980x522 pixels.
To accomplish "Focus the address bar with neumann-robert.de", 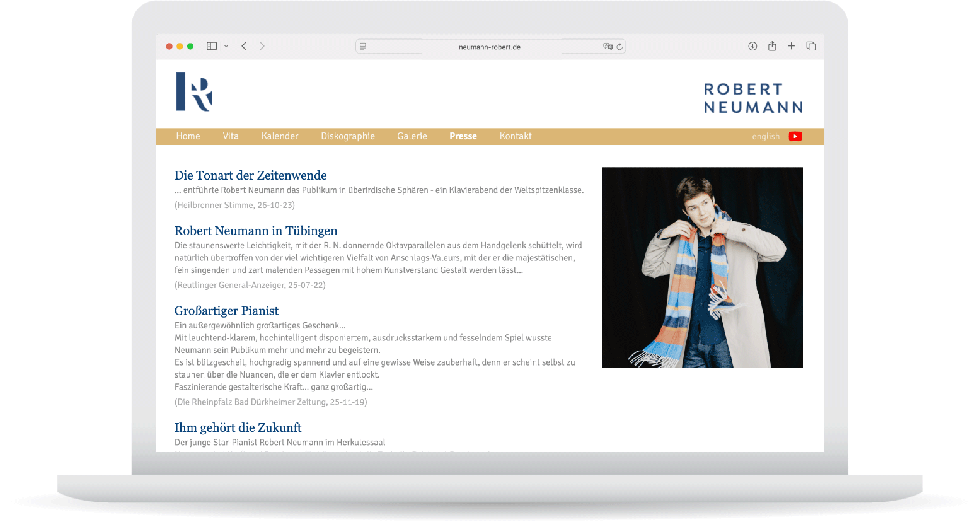I will (x=489, y=47).
